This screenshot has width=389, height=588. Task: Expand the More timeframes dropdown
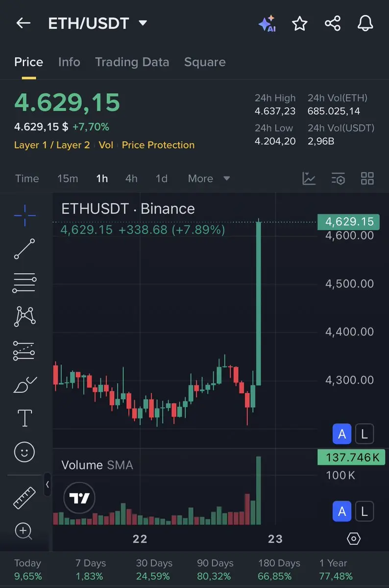209,179
